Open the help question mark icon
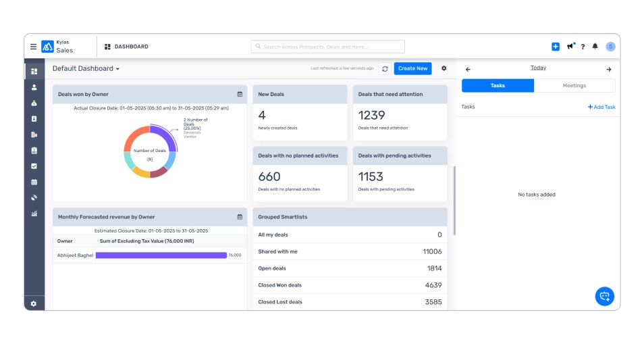Screen dimensions: 644x344 coord(583,47)
